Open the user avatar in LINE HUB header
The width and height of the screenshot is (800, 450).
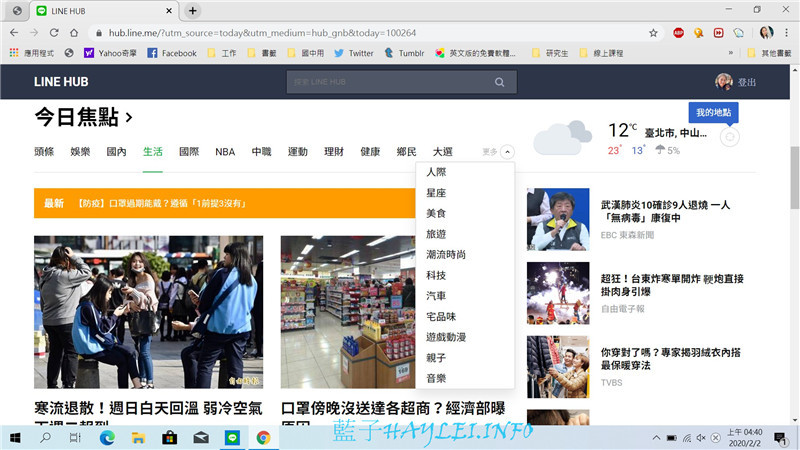723,82
